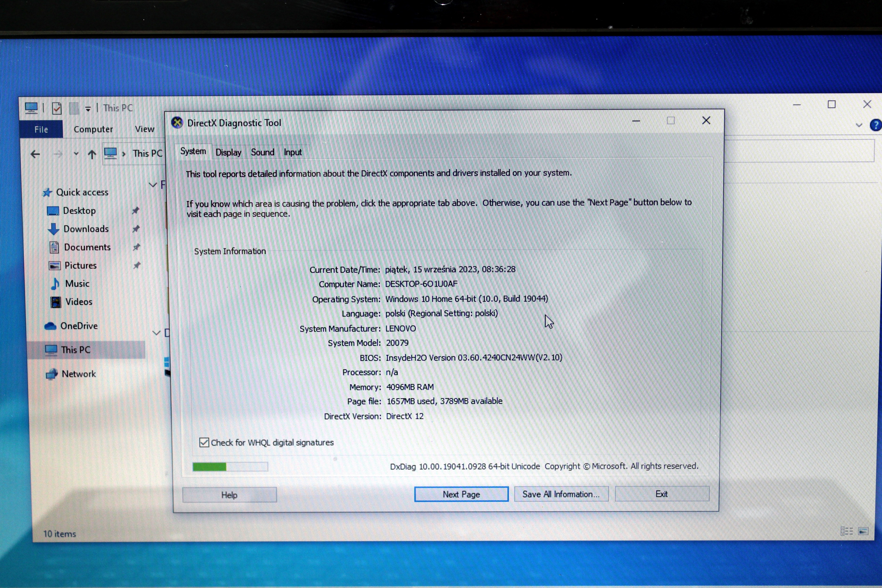Click the address bar chevron before This PC
The height and width of the screenshot is (588, 882).
pos(124,154)
